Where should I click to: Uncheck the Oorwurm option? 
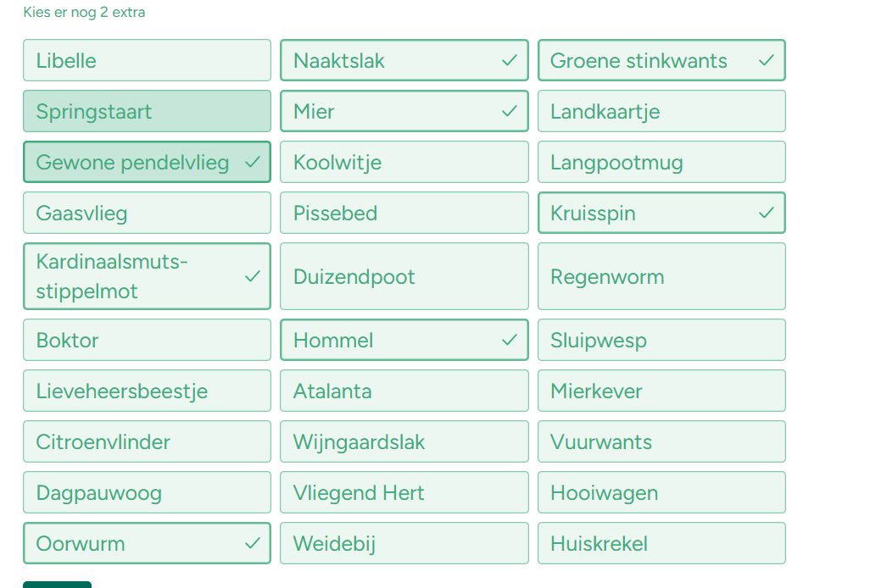[147, 543]
